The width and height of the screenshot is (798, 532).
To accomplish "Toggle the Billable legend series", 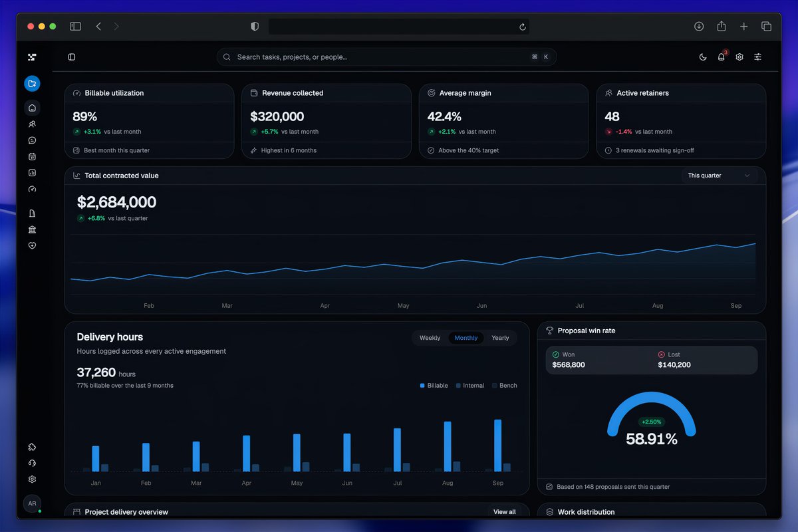I will [434, 386].
